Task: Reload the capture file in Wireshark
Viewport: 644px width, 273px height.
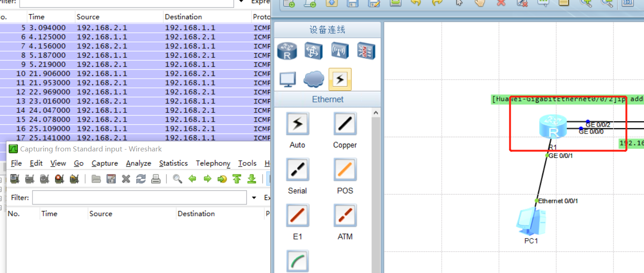Action: click(141, 178)
